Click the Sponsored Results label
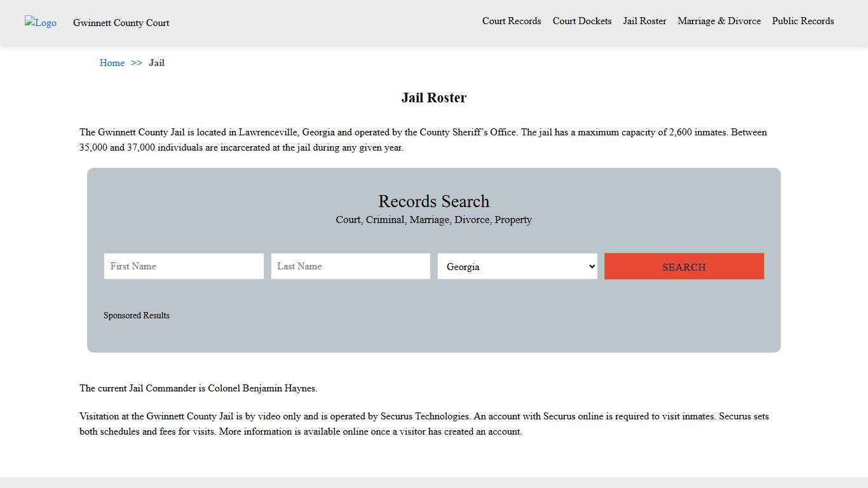The height and width of the screenshot is (488, 868). pyautogui.click(x=137, y=315)
